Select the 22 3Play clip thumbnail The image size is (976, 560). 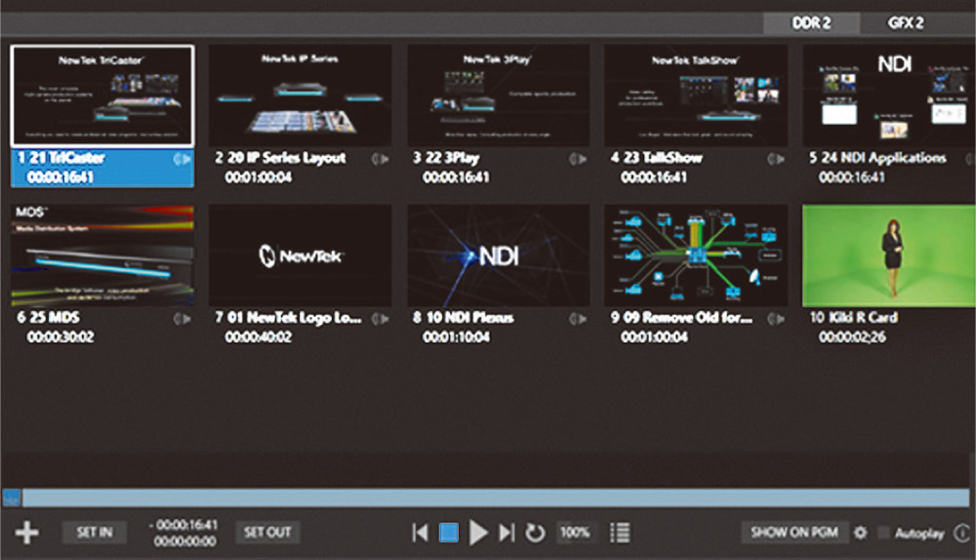[x=498, y=96]
